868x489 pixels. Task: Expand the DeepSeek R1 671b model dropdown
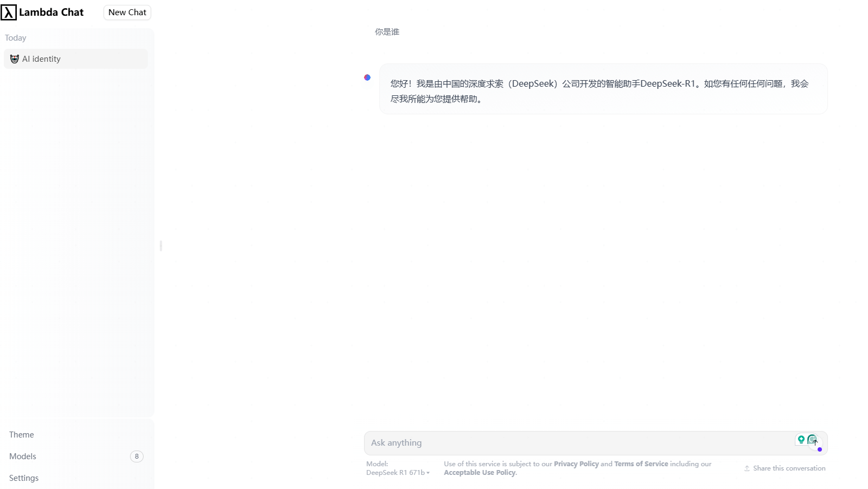coord(398,473)
